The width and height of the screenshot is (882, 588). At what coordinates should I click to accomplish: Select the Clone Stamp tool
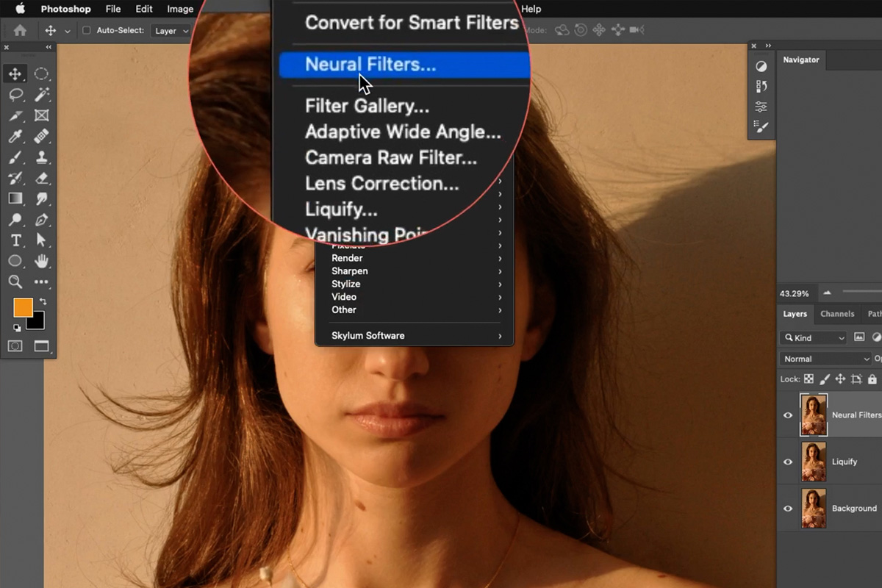[x=41, y=157]
